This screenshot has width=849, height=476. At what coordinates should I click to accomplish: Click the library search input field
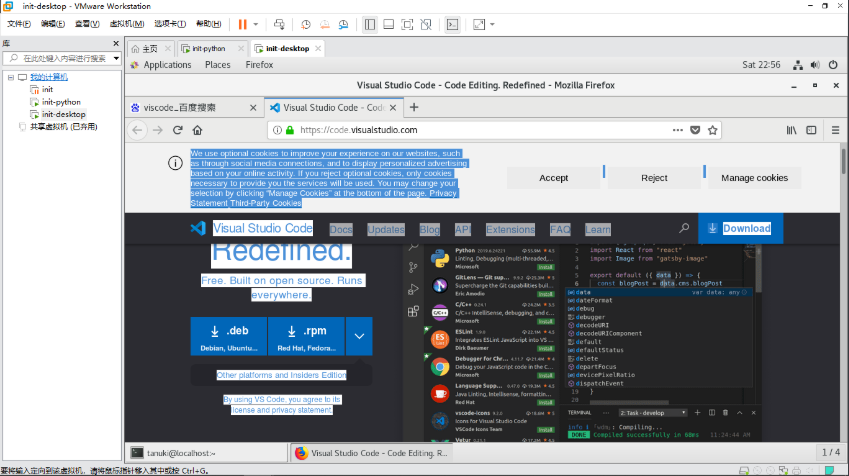[x=60, y=58]
